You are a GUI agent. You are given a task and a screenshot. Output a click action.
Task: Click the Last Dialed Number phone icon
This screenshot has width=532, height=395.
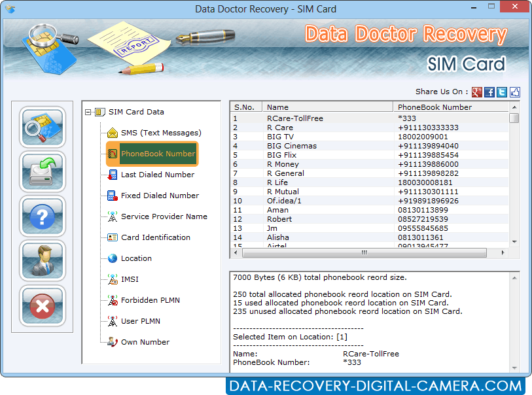point(113,175)
